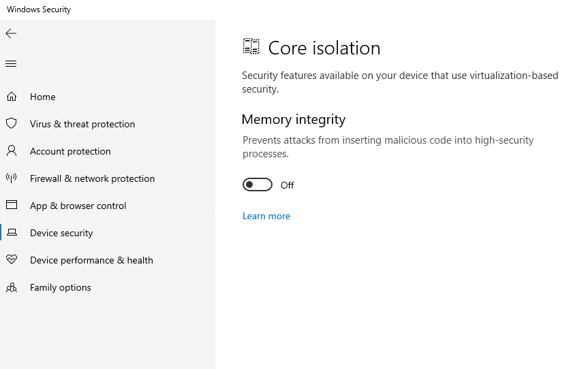Viewport: 588px width, 369px height.
Task: Click the back arrow icon
Action: (11, 33)
